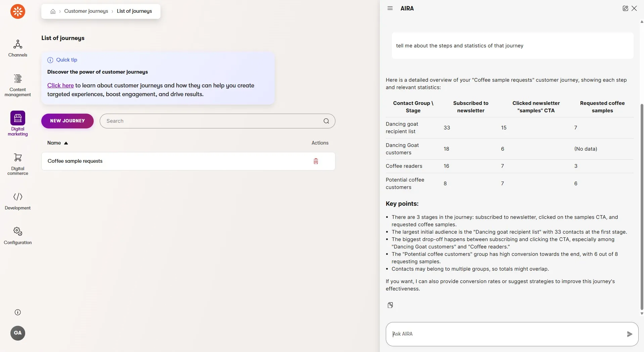This screenshot has height=352, width=644.
Task: Click the Kentico logo icon
Action: pyautogui.click(x=18, y=11)
